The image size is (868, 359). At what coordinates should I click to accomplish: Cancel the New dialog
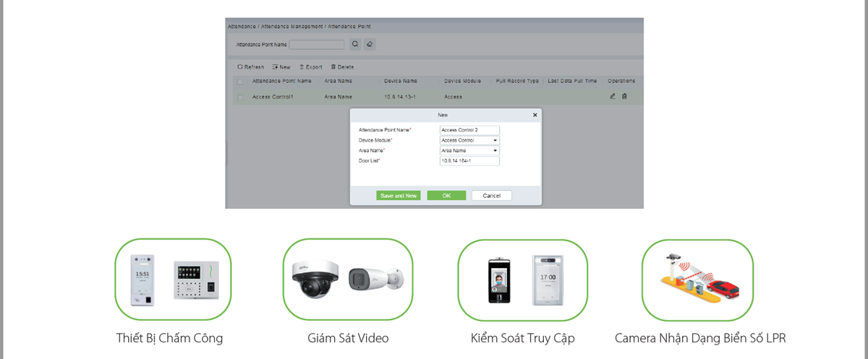click(491, 196)
